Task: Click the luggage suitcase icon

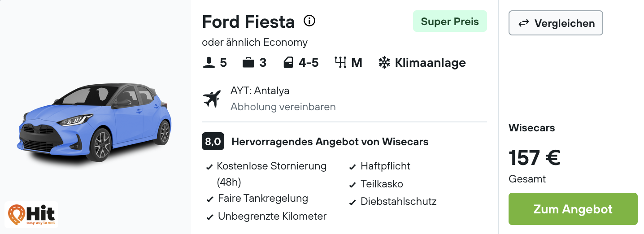Action: (x=248, y=63)
